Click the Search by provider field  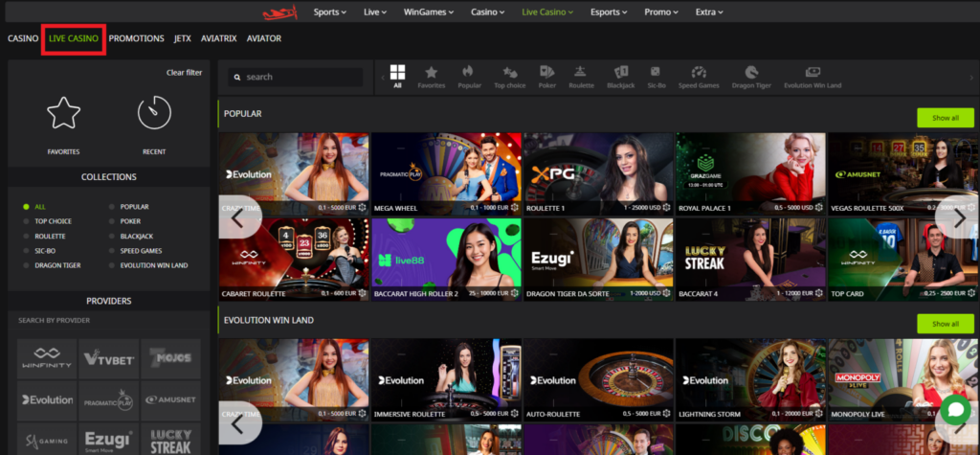click(x=109, y=321)
